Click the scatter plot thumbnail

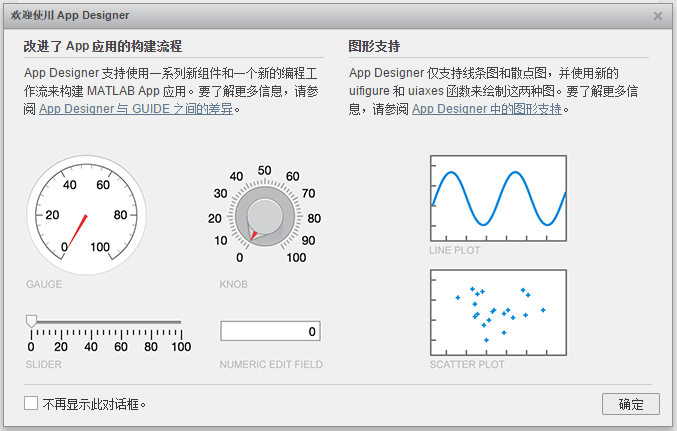pos(498,313)
